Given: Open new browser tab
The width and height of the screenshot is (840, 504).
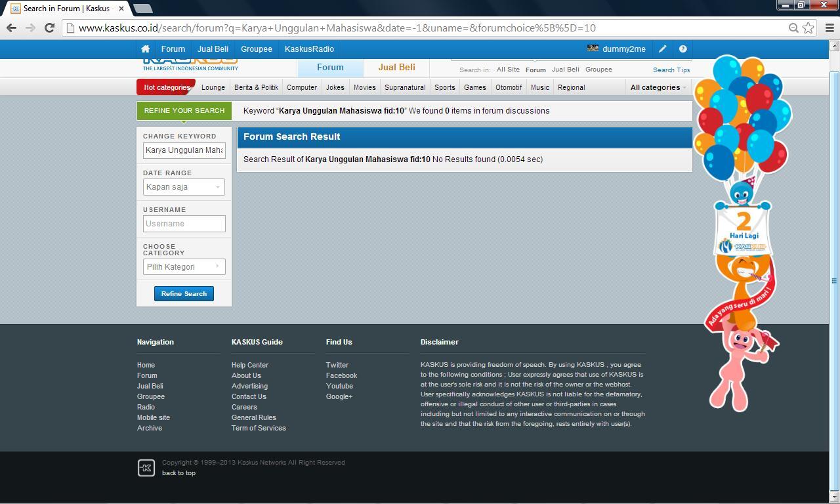Looking at the screenshot, I should 142,9.
